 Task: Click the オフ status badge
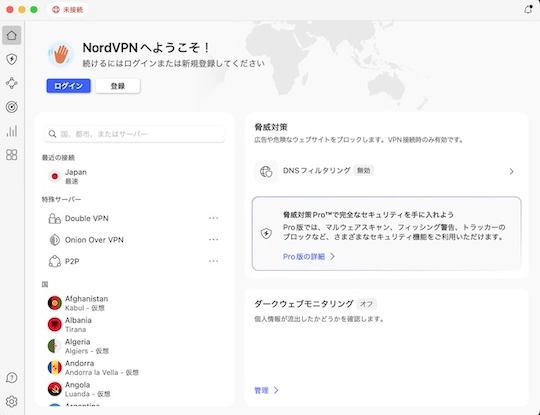pos(366,304)
